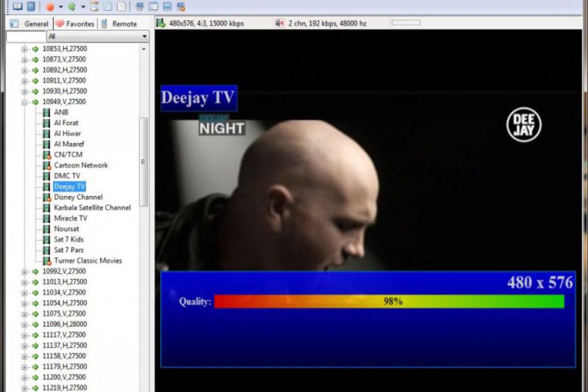Click the blank document icon in toolbar
588x392 pixels.
pos(121,6)
